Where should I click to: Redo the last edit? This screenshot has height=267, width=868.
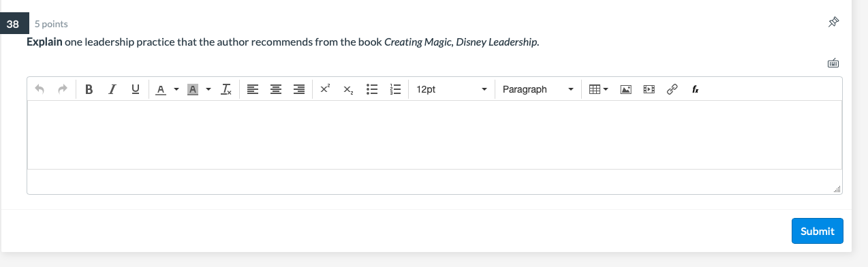[x=63, y=89]
